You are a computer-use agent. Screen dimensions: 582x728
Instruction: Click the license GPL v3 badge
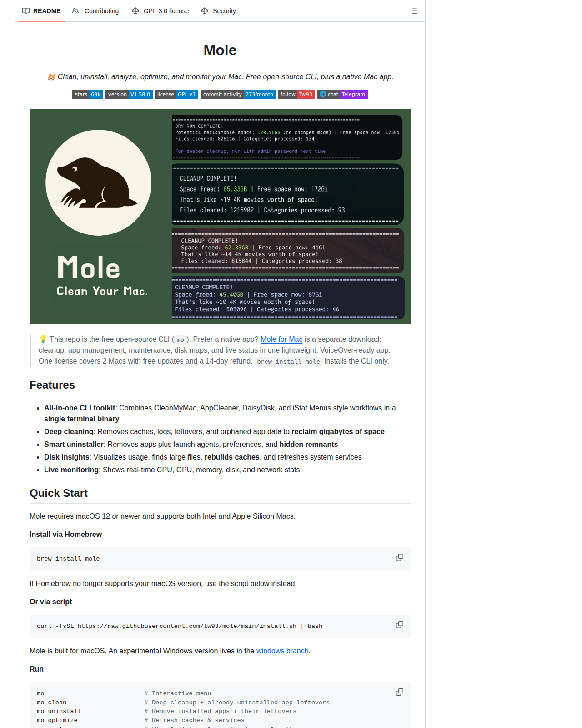tap(176, 94)
